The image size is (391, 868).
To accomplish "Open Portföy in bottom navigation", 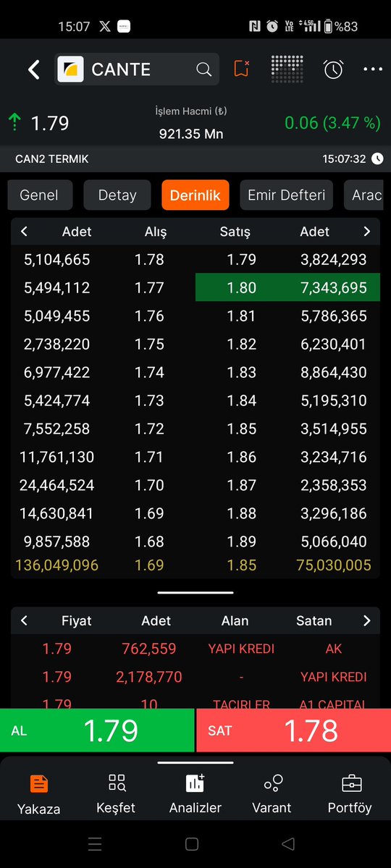I will click(x=350, y=794).
